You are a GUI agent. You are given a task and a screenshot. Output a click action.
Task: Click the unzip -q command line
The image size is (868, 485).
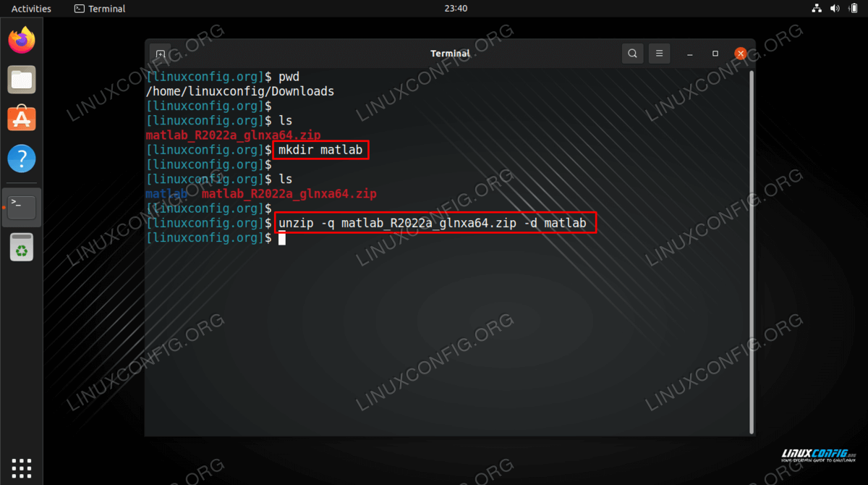click(433, 223)
